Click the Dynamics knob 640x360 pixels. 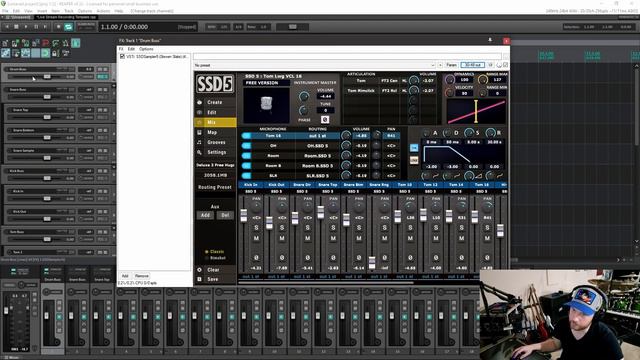click(450, 80)
